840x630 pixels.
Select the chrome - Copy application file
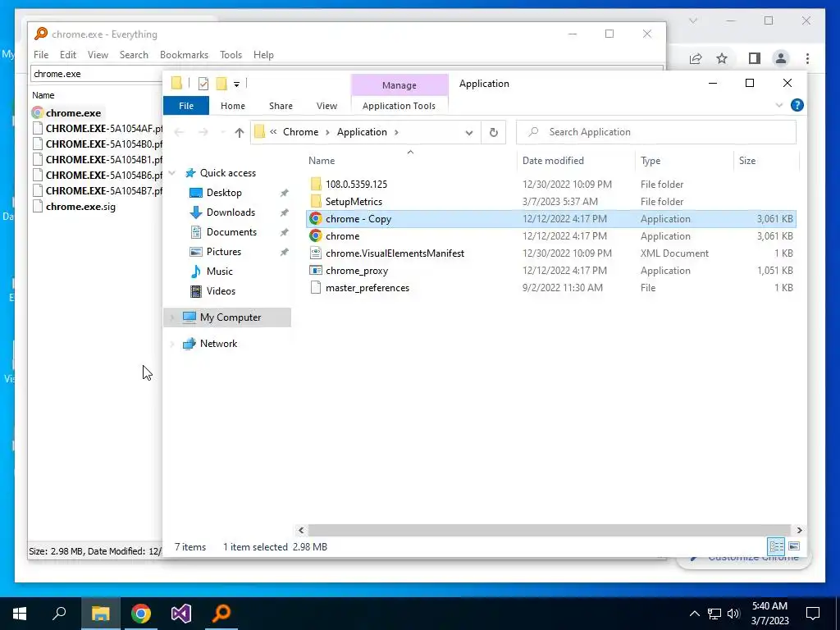(550, 218)
